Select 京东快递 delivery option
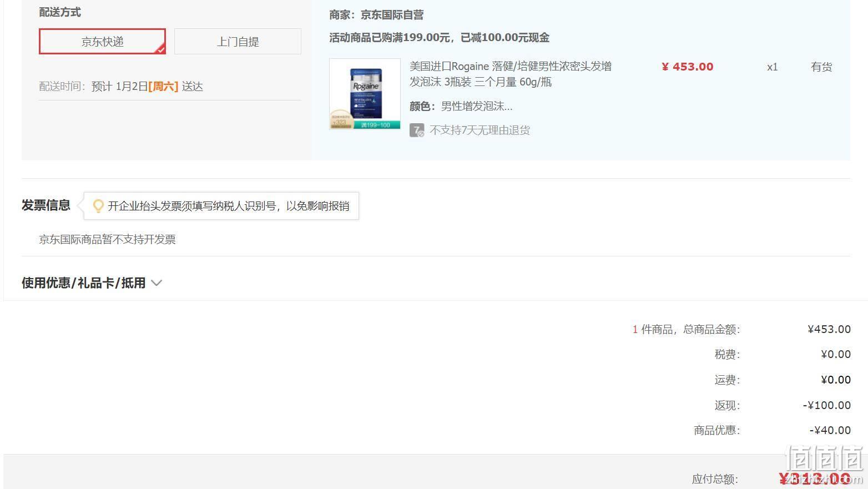 pos(102,42)
